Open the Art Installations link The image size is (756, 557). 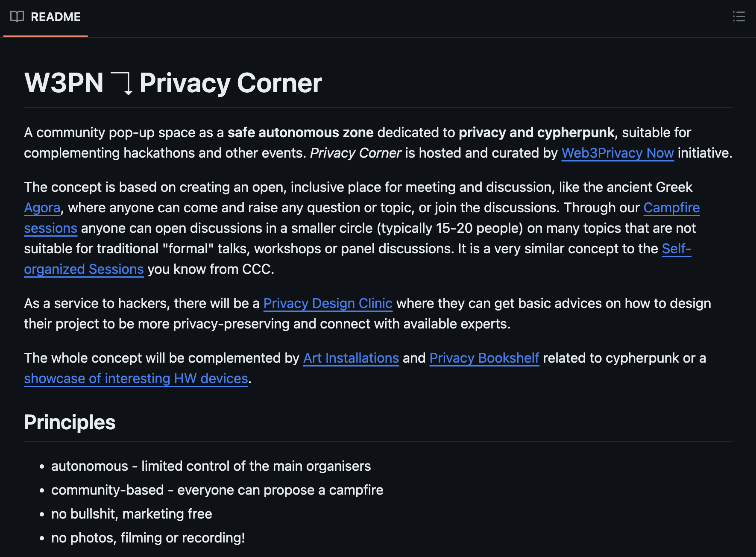351,358
